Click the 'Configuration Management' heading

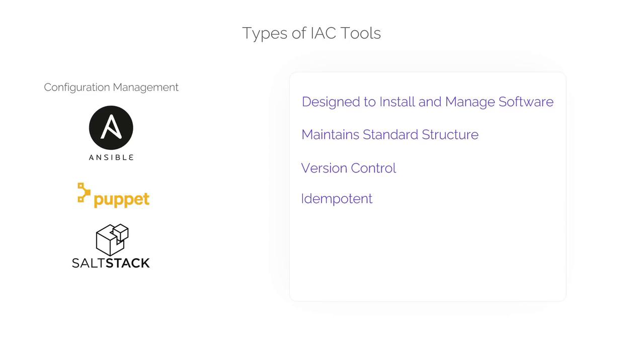[x=111, y=87]
